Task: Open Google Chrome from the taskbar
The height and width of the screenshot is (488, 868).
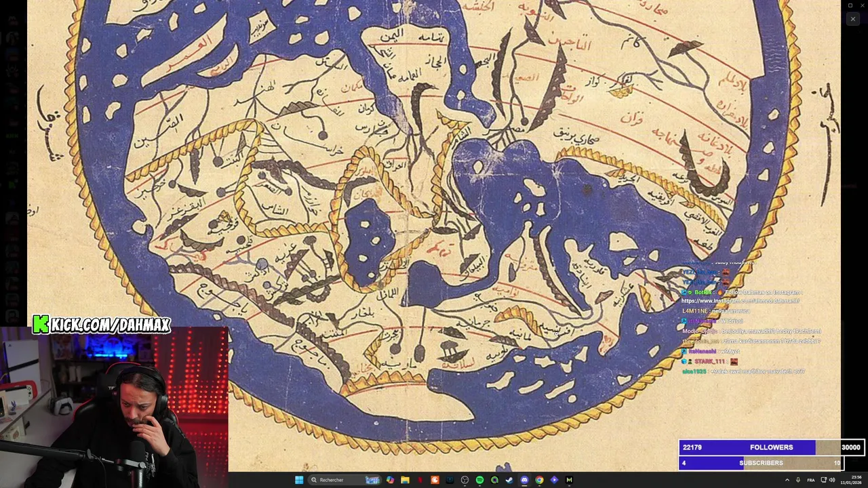Action: tap(539, 480)
